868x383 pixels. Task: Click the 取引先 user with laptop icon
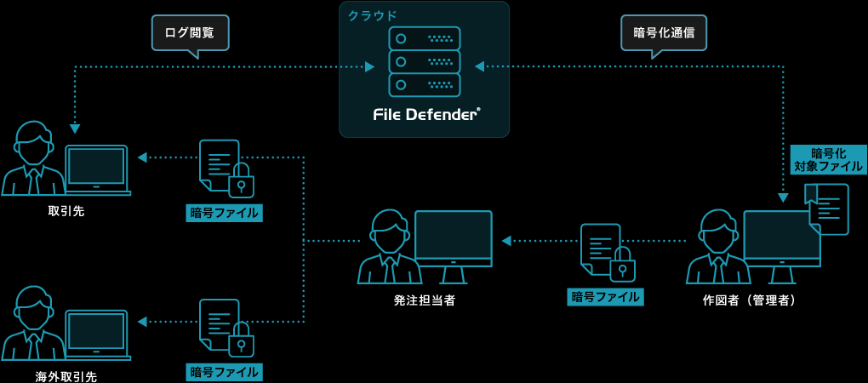(66, 159)
